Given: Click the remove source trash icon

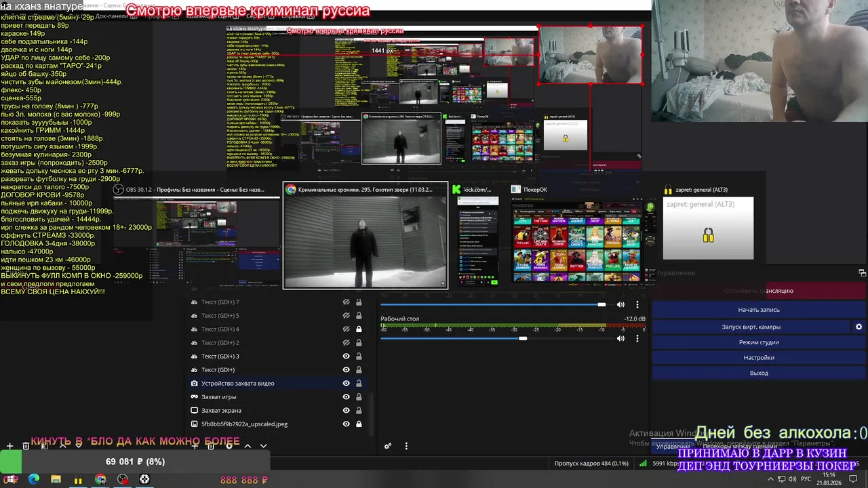Looking at the screenshot, I should (x=212, y=446).
